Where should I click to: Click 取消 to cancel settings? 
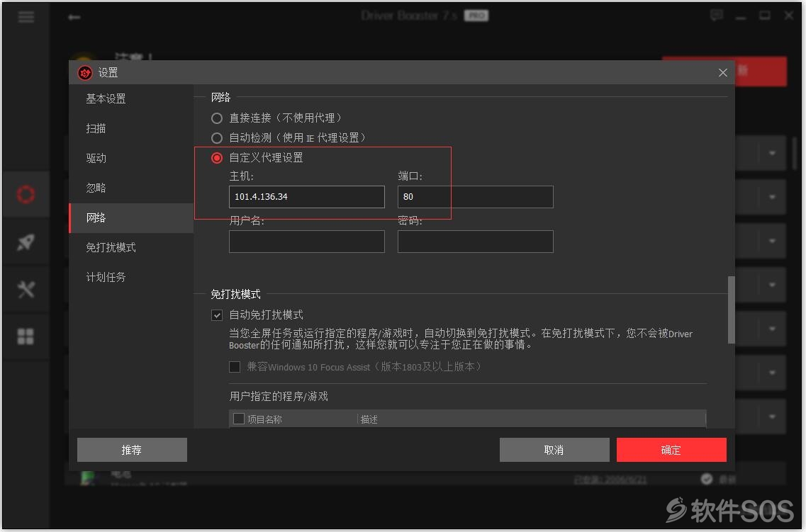pos(554,450)
